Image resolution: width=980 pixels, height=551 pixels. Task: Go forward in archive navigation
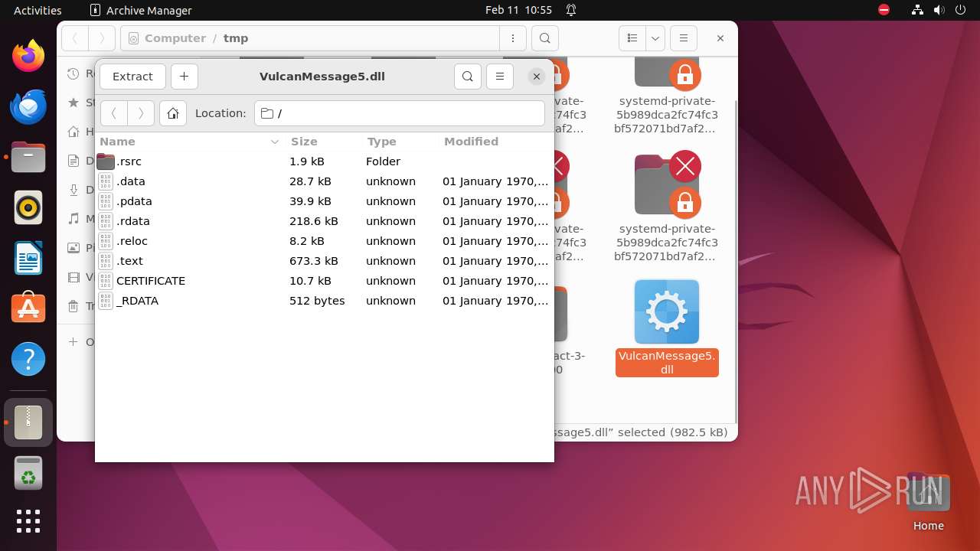[x=141, y=113]
